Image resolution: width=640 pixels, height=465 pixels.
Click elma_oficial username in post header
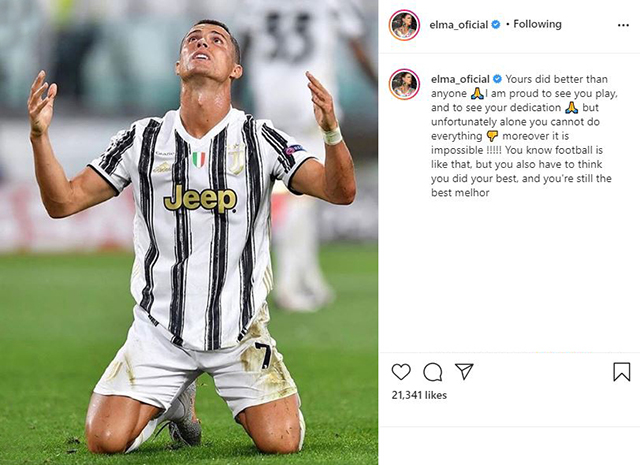(x=458, y=25)
